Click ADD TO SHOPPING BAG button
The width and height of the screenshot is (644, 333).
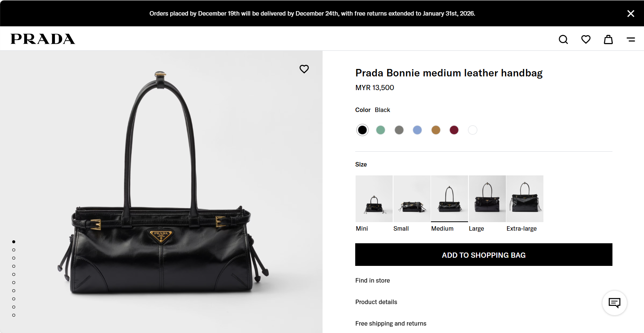click(x=483, y=255)
